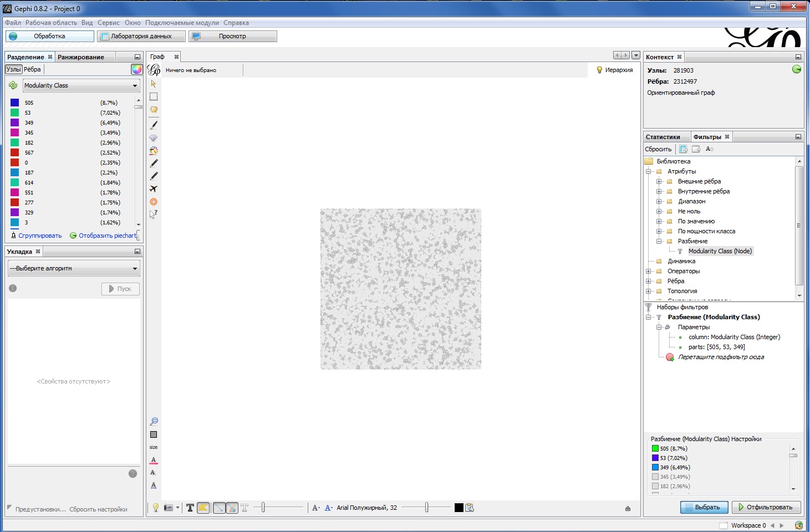The height and width of the screenshot is (532, 810).
Task: Click the A with red underline icon
Action: pyautogui.click(x=154, y=460)
